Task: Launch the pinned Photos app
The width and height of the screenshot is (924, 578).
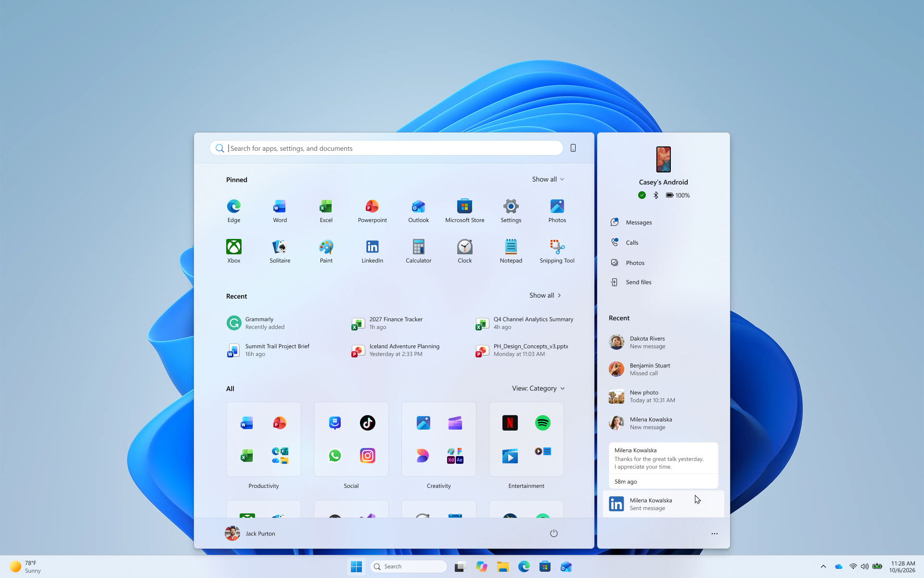Action: pos(557,211)
